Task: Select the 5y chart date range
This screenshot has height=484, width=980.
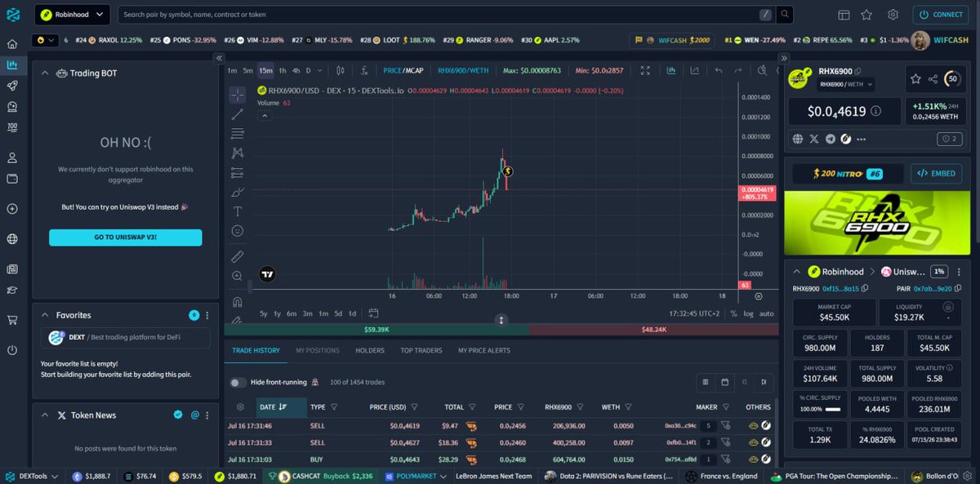Action: [264, 313]
